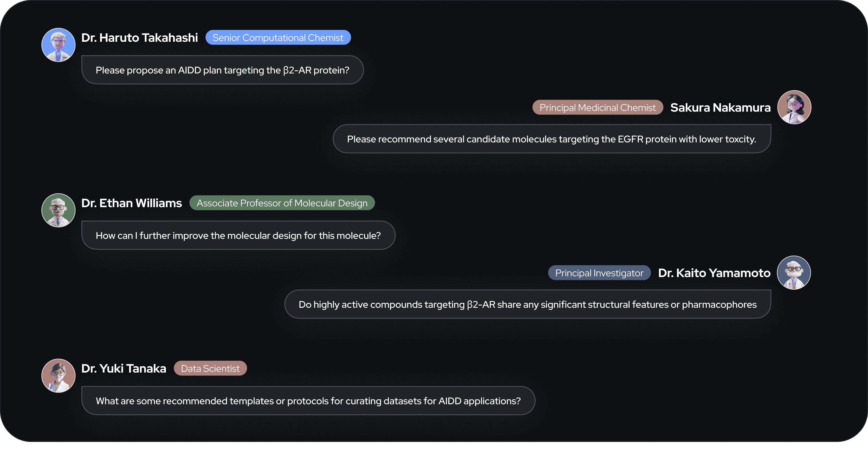
Task: Click the pharmacophores question message bubble
Action: tap(527, 304)
